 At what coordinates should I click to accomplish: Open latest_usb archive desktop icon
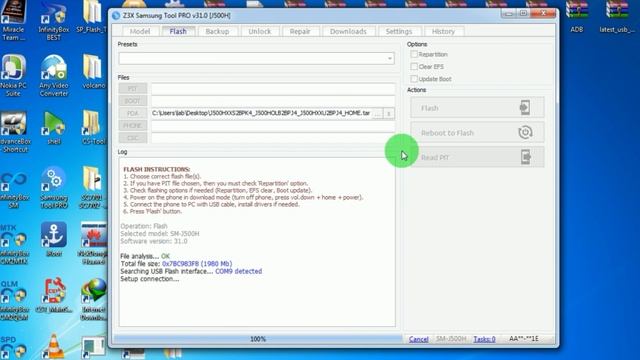pyautogui.click(x=617, y=16)
